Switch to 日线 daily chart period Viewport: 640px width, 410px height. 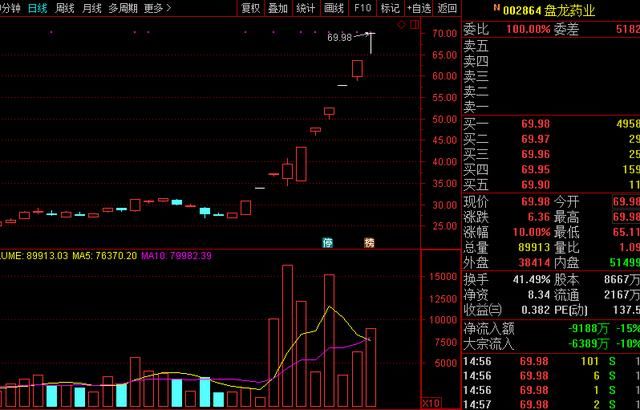37,8
